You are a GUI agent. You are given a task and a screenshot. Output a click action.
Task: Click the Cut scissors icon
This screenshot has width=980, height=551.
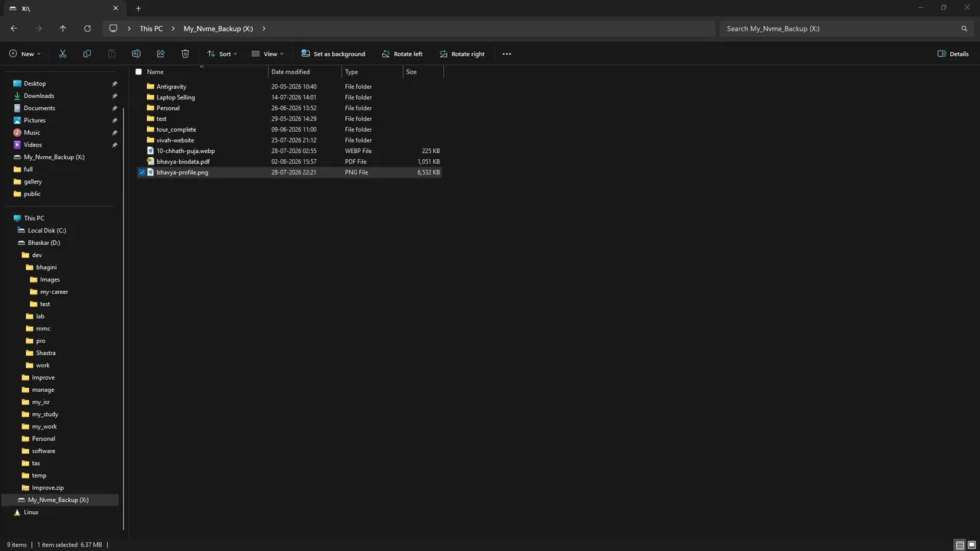pyautogui.click(x=63, y=54)
